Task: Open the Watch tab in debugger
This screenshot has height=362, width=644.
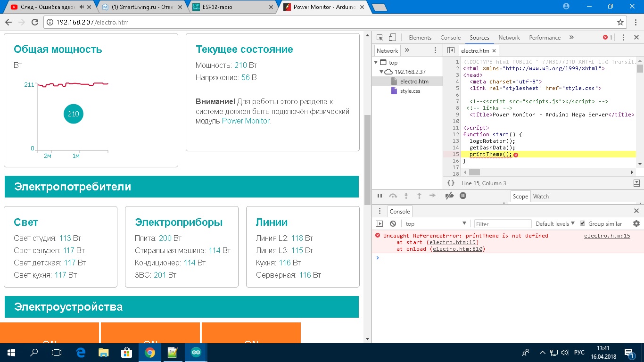Action: [541, 196]
